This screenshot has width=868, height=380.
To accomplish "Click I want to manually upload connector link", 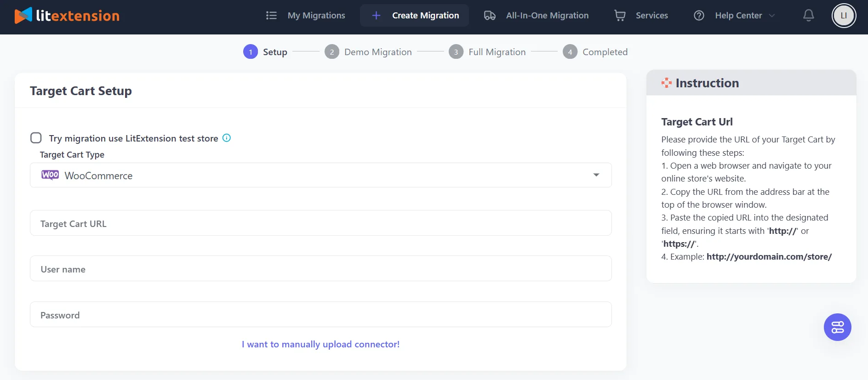I will click(x=321, y=344).
